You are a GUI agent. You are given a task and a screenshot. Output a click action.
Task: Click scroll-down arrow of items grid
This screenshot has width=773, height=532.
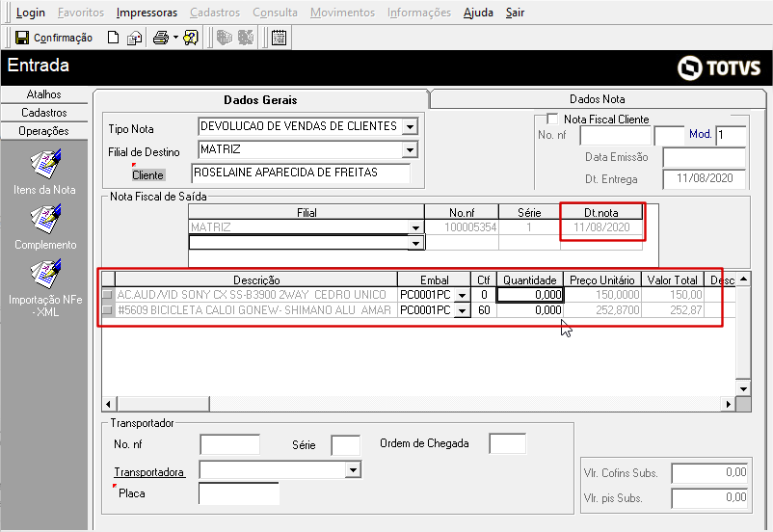pyautogui.click(x=743, y=388)
